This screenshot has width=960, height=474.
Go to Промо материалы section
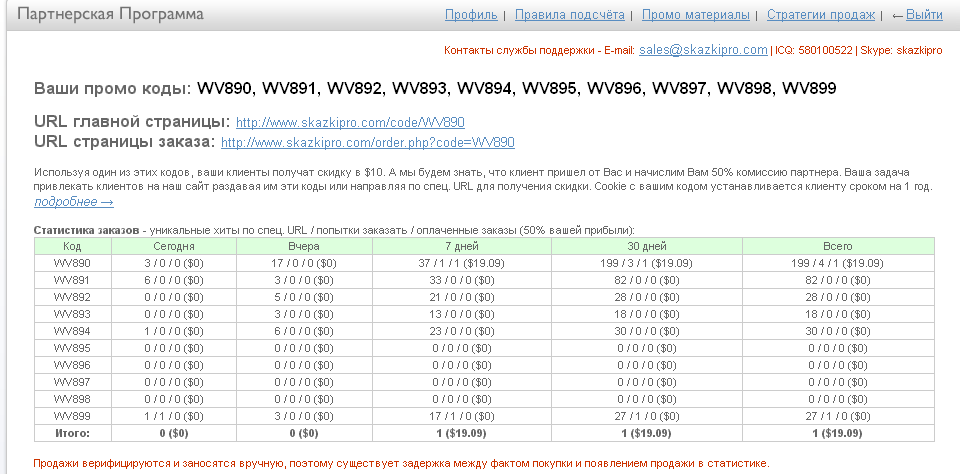696,15
